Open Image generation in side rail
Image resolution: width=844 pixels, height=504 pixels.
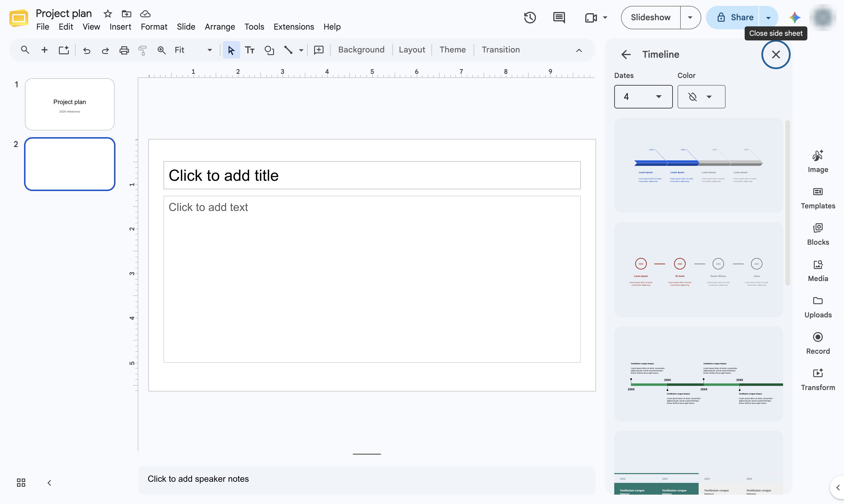[818, 161]
